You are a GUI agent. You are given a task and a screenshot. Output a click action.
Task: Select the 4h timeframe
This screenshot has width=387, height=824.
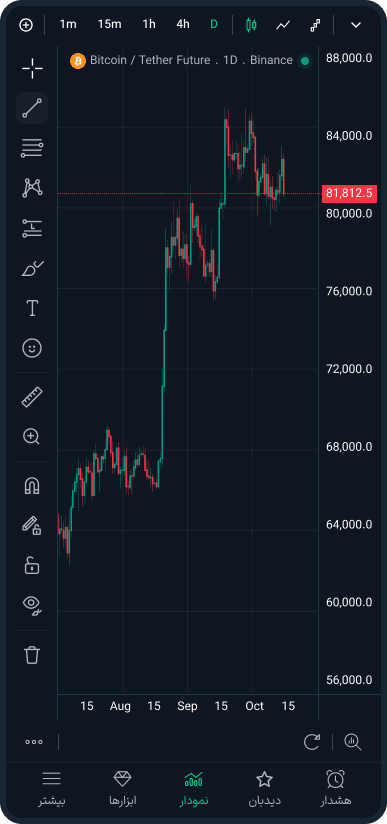coord(182,24)
